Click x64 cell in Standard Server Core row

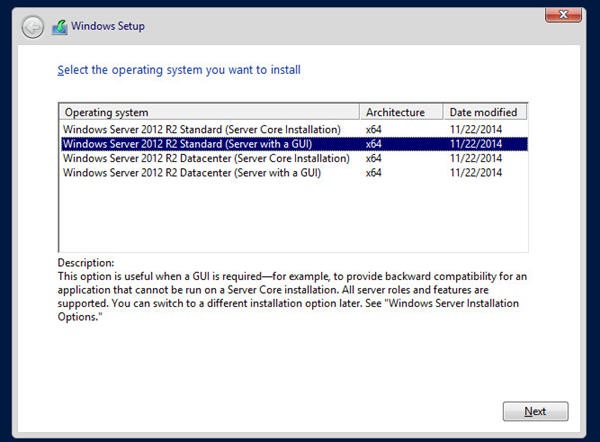point(373,129)
